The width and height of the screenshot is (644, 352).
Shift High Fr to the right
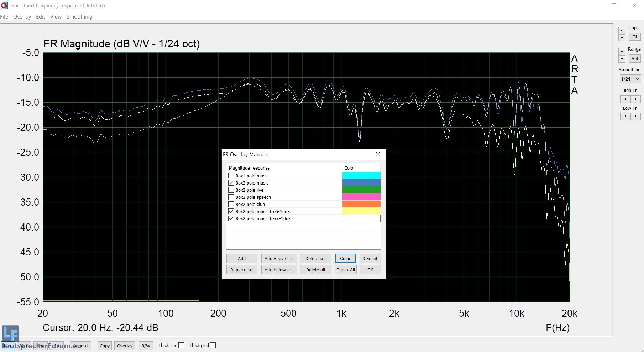[x=635, y=99]
